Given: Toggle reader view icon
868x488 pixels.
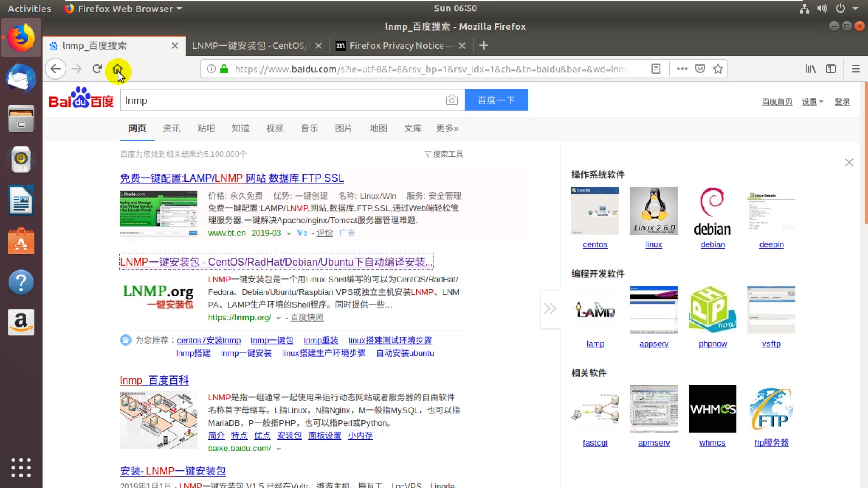Looking at the screenshot, I should [656, 69].
